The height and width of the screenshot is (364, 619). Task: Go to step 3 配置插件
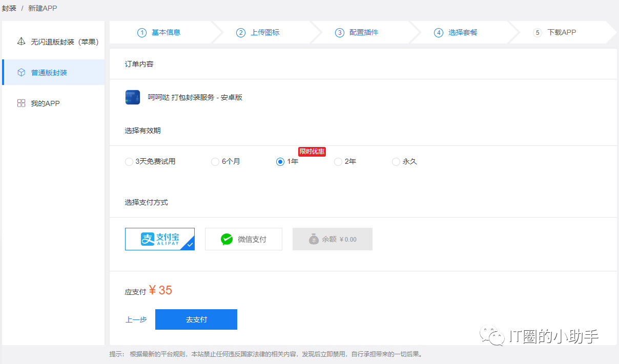(357, 32)
